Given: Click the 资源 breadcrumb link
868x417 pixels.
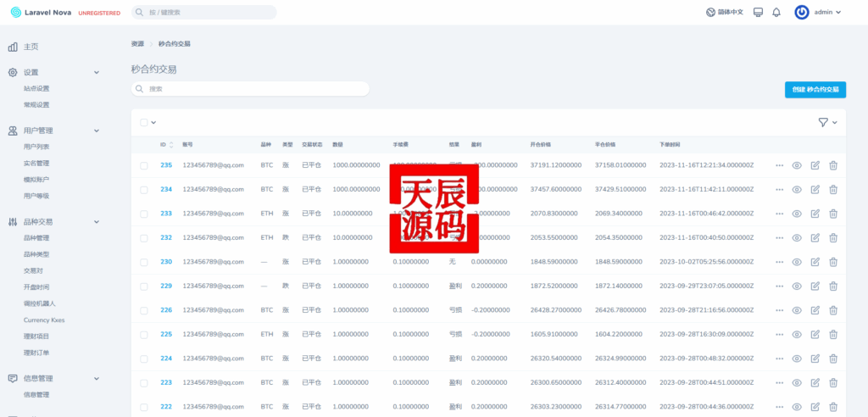Looking at the screenshot, I should pyautogui.click(x=137, y=44).
